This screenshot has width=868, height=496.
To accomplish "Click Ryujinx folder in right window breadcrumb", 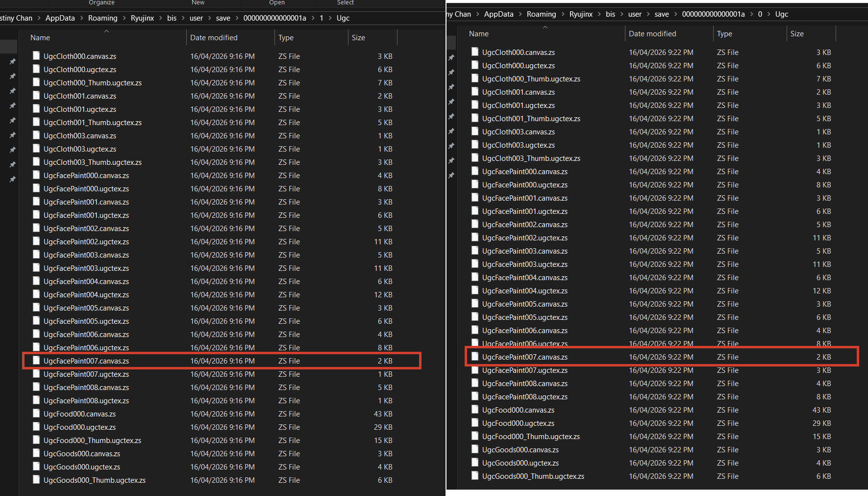I will pos(581,14).
